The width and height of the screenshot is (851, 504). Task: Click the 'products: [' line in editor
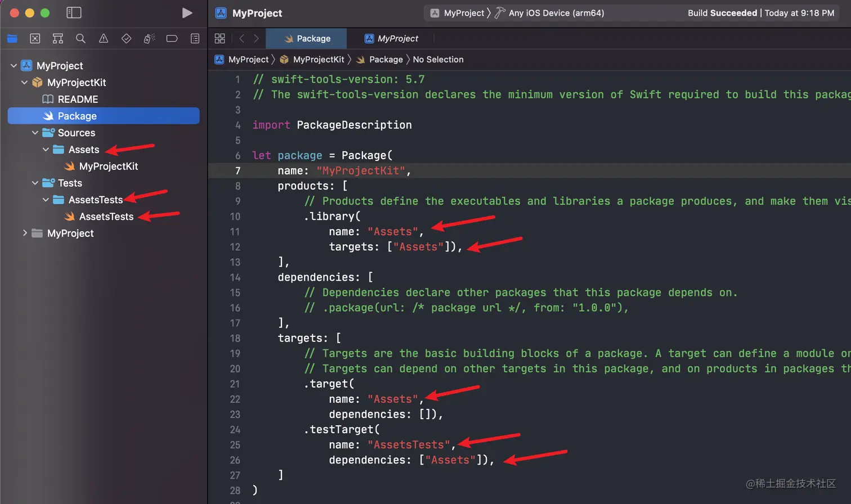pos(312,186)
